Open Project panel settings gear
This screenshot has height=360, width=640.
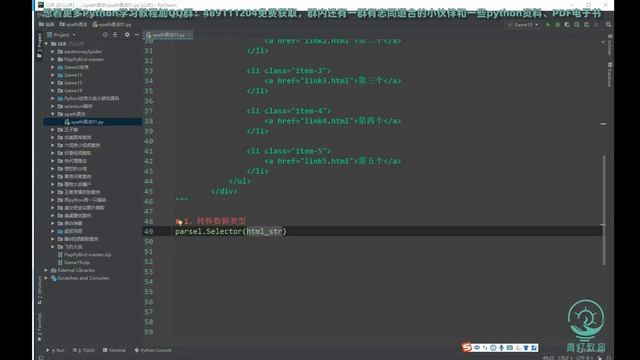(127, 35)
